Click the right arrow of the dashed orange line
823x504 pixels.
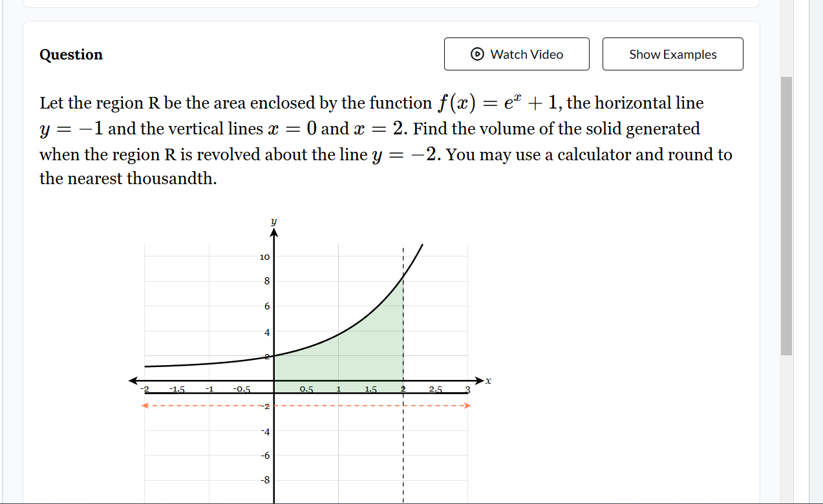(467, 406)
